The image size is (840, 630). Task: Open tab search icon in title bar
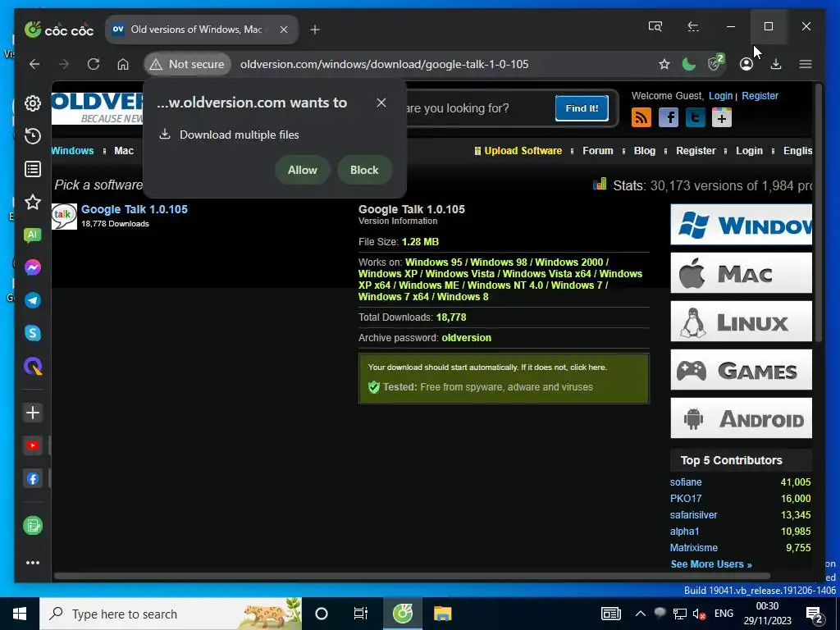pyautogui.click(x=655, y=26)
